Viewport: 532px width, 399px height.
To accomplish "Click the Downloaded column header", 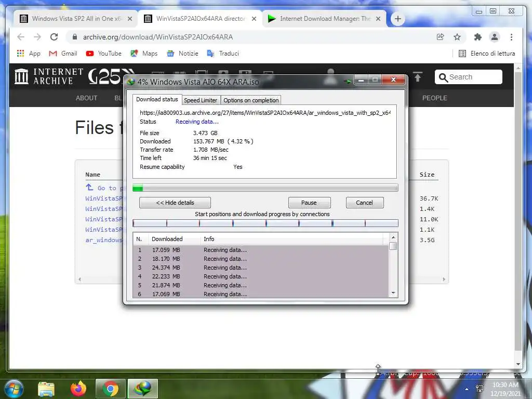I will point(175,239).
